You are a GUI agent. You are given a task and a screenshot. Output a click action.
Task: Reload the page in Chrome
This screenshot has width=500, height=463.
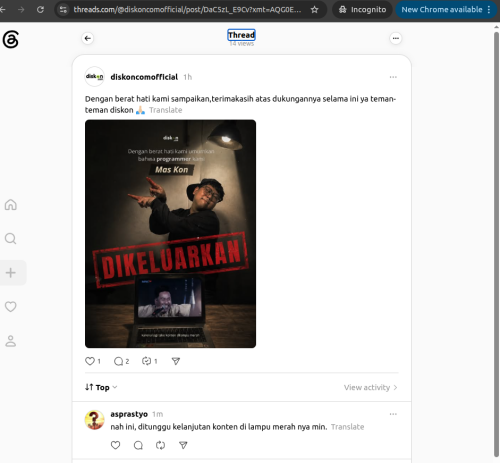pos(40,10)
